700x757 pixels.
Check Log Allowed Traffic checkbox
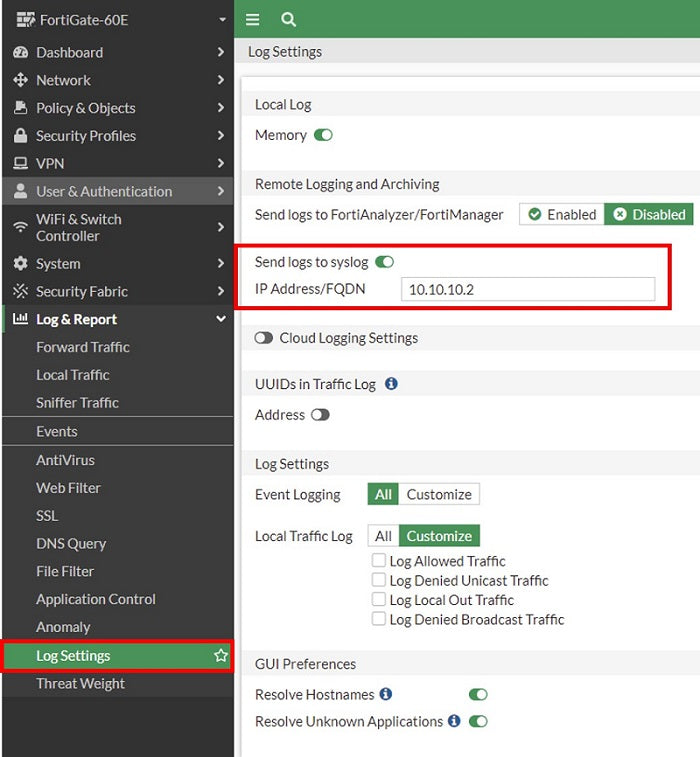378,560
